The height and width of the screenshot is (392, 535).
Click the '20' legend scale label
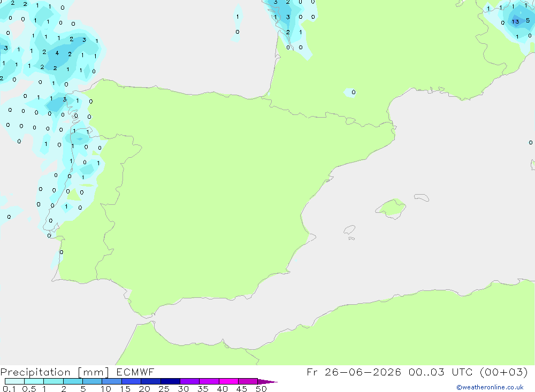pos(144,389)
